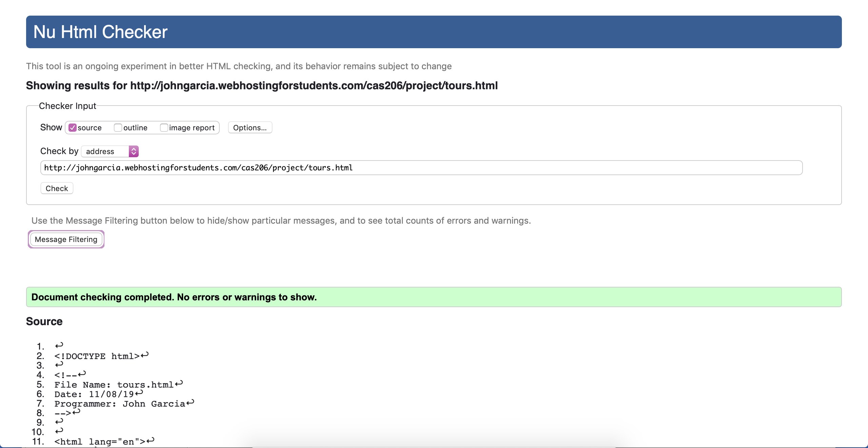Click source line 2 DOCTYPE html
The height and width of the screenshot is (448, 868).
pyautogui.click(x=97, y=356)
